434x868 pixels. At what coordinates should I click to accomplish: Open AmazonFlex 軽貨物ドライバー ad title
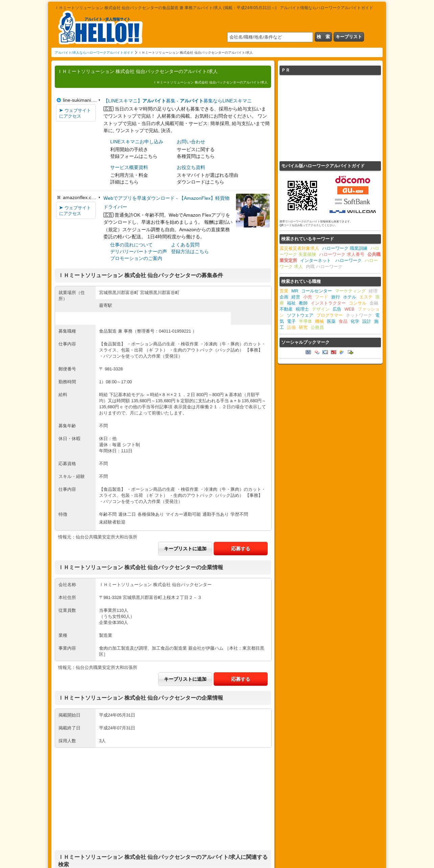pyautogui.click(x=166, y=202)
